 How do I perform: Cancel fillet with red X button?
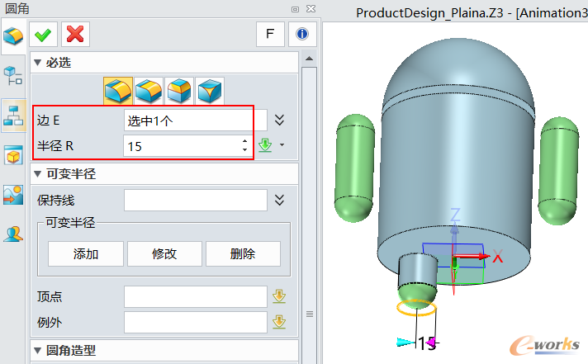click(x=75, y=35)
